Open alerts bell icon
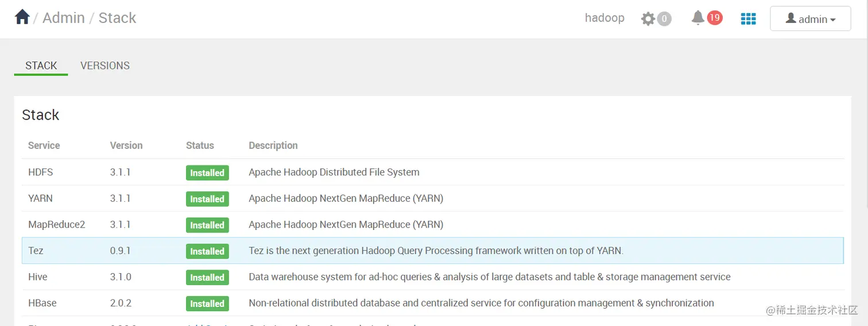This screenshot has width=868, height=326. 697,18
